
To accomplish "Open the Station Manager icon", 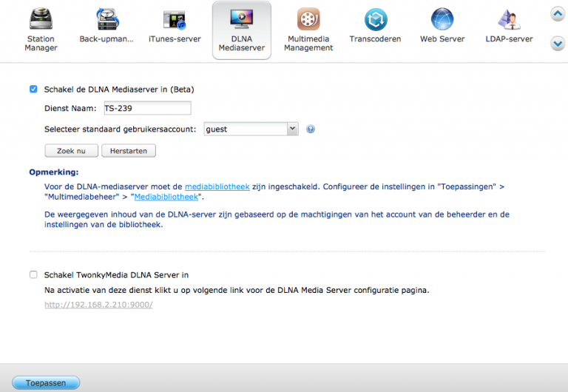I will point(41,20).
